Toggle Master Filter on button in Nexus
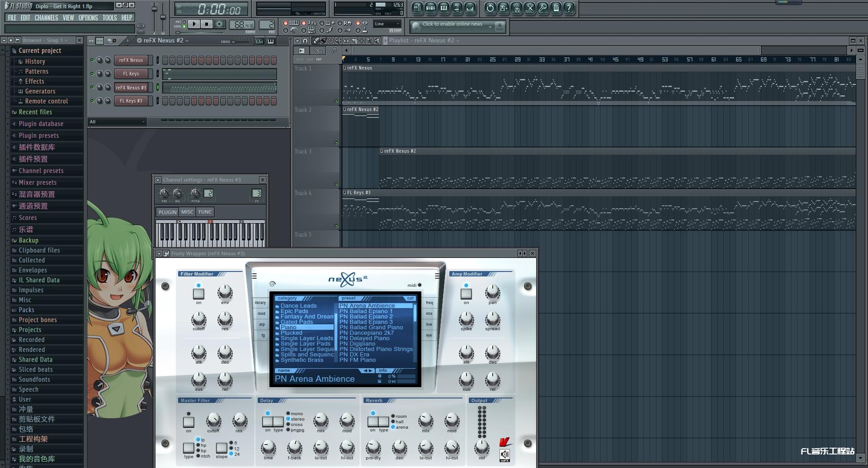The height and width of the screenshot is (468, 868). pyautogui.click(x=189, y=422)
